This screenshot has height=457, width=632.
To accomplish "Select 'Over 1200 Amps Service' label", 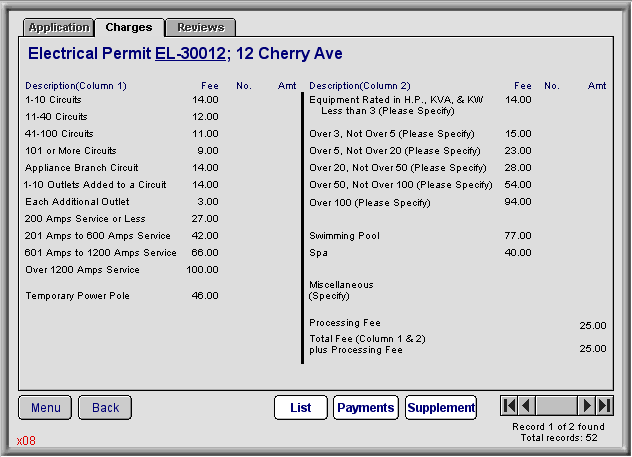I will point(82,269).
